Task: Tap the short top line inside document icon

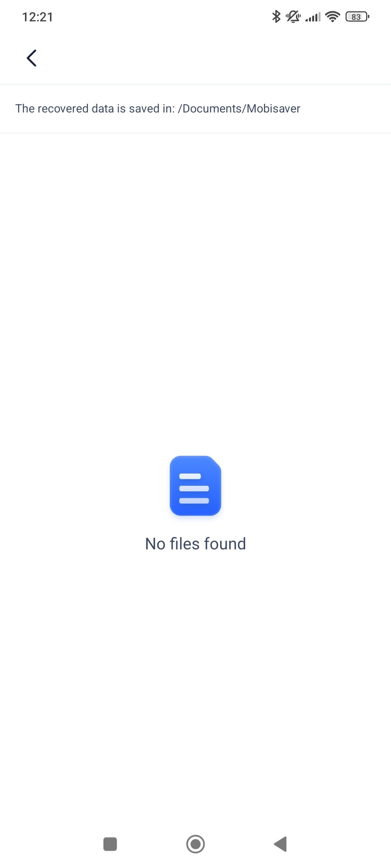Action: [x=190, y=476]
